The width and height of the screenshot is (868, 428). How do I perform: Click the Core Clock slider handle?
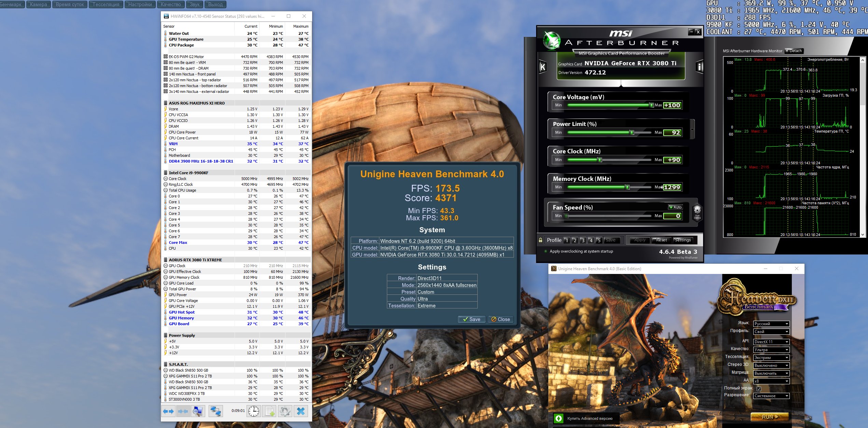[600, 160]
